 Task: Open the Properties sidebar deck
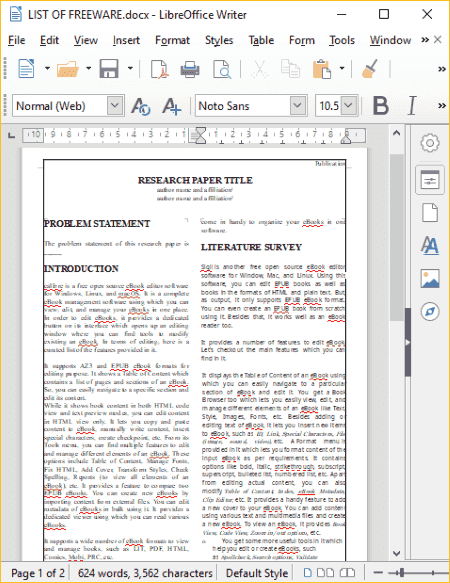(430, 180)
